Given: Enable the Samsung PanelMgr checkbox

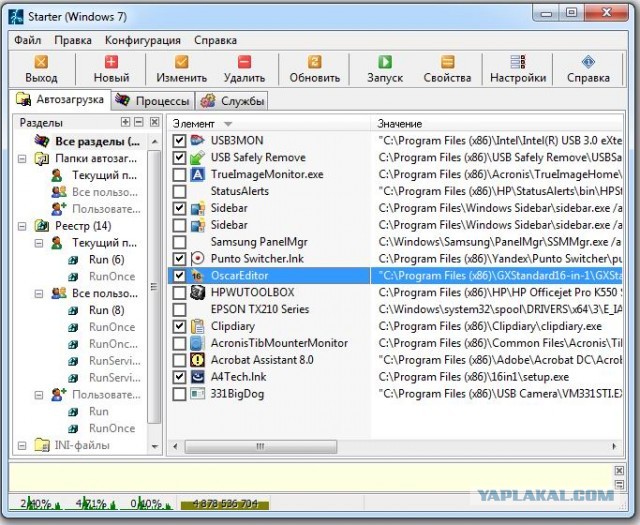Looking at the screenshot, I should coord(179,242).
